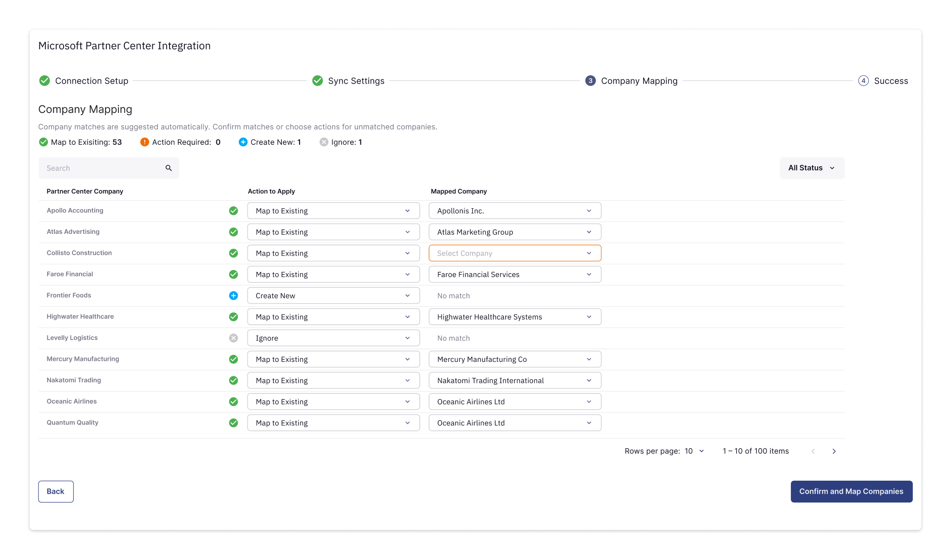Click Confirm and Map Companies button

(x=851, y=491)
